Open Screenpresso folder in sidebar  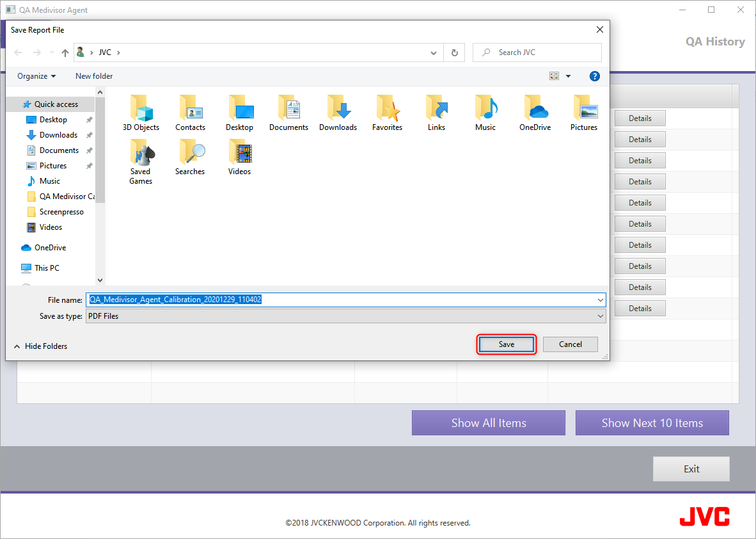[x=61, y=212]
